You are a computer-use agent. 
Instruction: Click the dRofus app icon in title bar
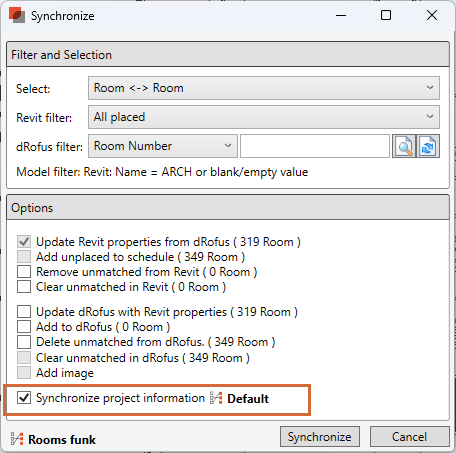click(17, 15)
